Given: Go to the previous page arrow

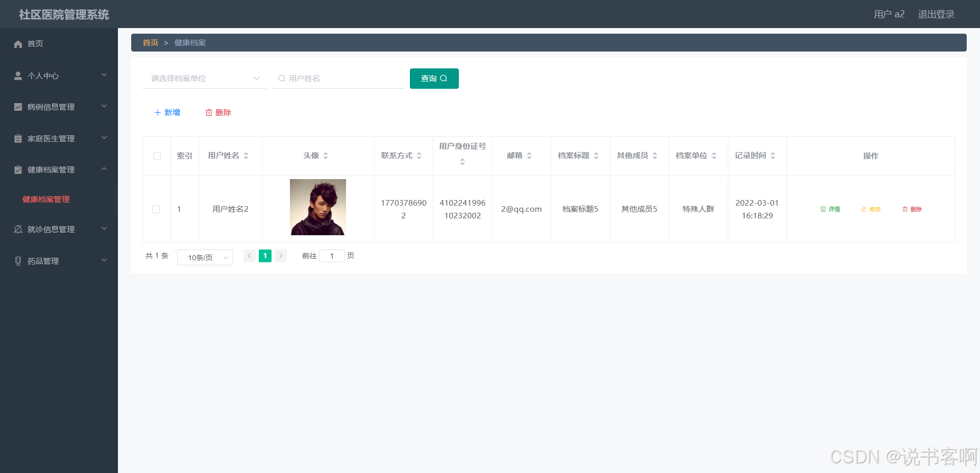Looking at the screenshot, I should [249, 256].
